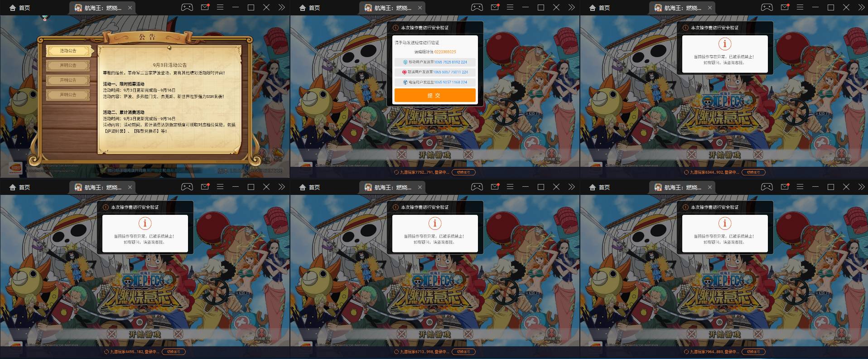868x359 pixels.
Task: Click mail icon in player 7964..889 window
Action: (785, 187)
